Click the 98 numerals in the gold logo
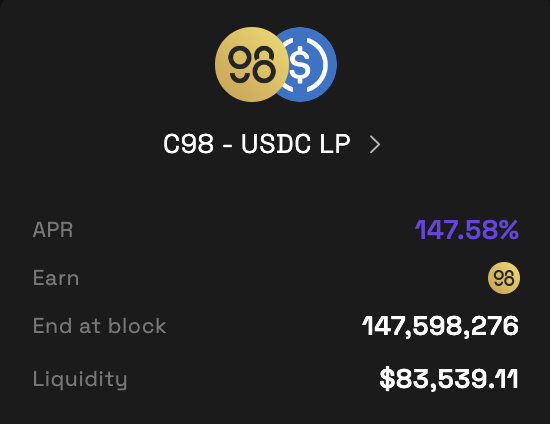Viewport: 550px width, 424px height. coord(252,65)
